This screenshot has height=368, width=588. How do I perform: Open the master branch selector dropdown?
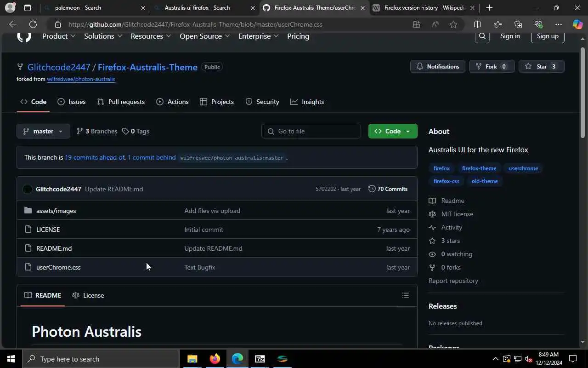[x=43, y=131]
